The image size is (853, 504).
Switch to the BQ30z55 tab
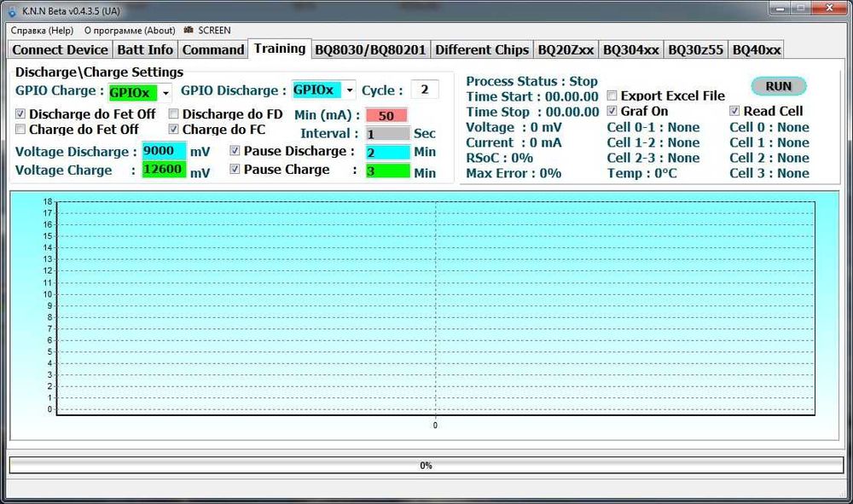coord(696,50)
